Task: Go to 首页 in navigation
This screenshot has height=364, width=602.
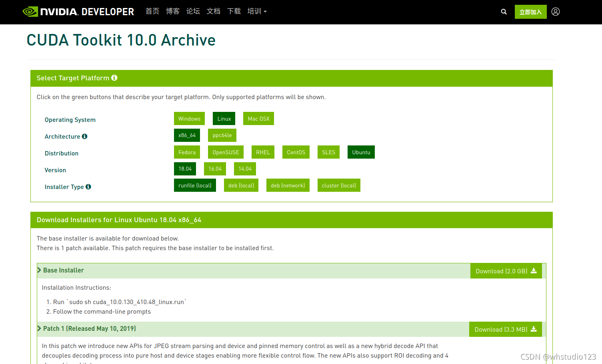Action: pyautogui.click(x=152, y=11)
